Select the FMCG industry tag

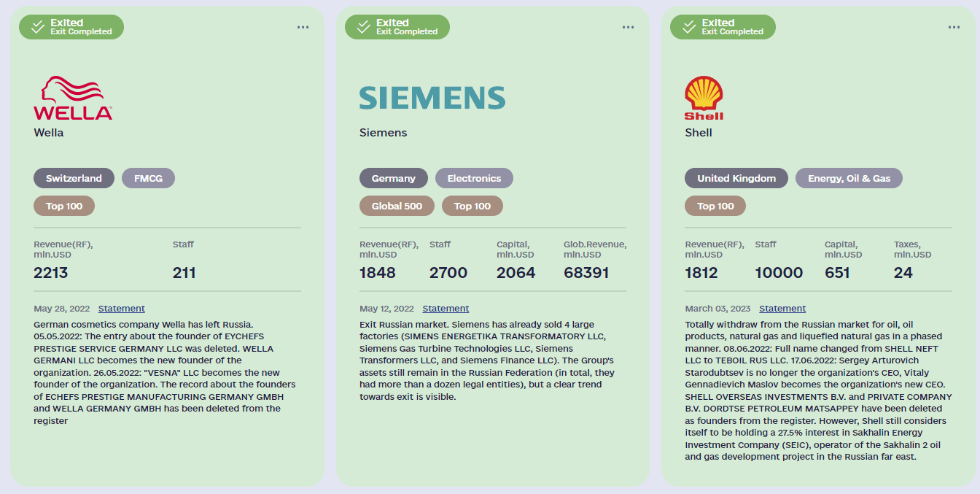[x=149, y=178]
